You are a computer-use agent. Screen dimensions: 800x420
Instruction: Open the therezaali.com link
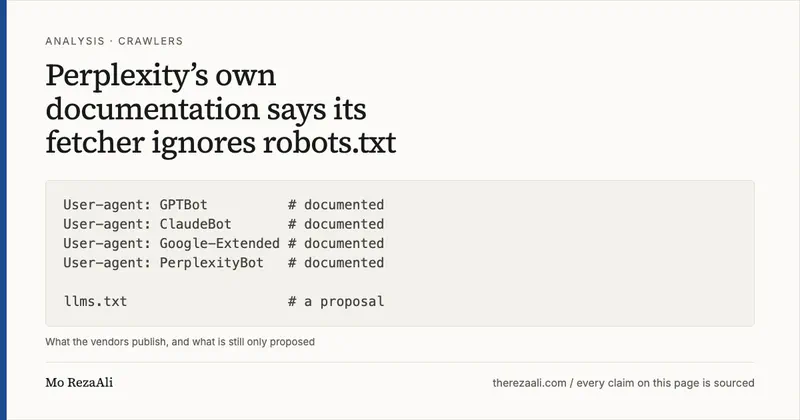pyautogui.click(x=530, y=383)
